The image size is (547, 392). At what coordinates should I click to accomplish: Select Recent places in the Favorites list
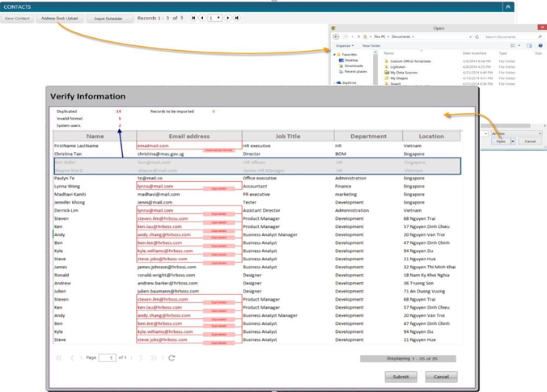(353, 71)
